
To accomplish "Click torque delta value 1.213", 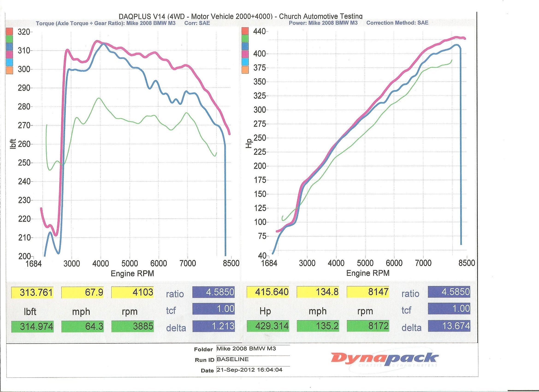I will (x=213, y=326).
